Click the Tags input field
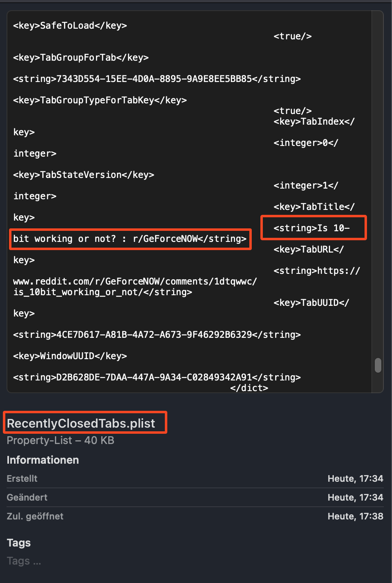This screenshot has height=583, width=392. [x=24, y=561]
